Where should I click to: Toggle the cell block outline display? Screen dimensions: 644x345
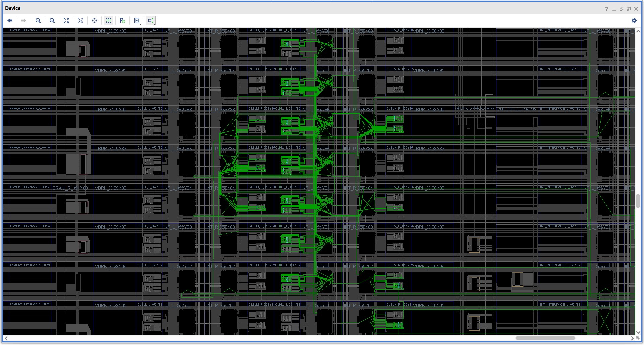tap(137, 20)
